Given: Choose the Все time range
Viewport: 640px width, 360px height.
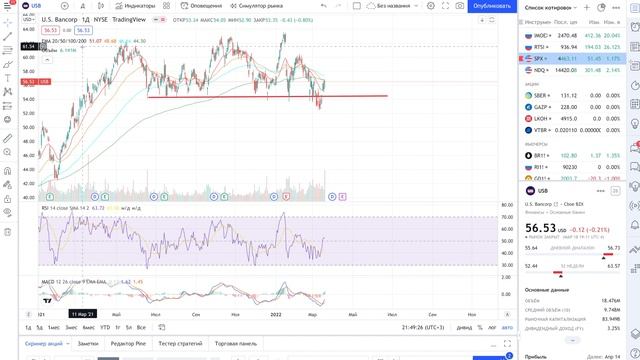Looking at the screenshot, I should tap(141, 327).
